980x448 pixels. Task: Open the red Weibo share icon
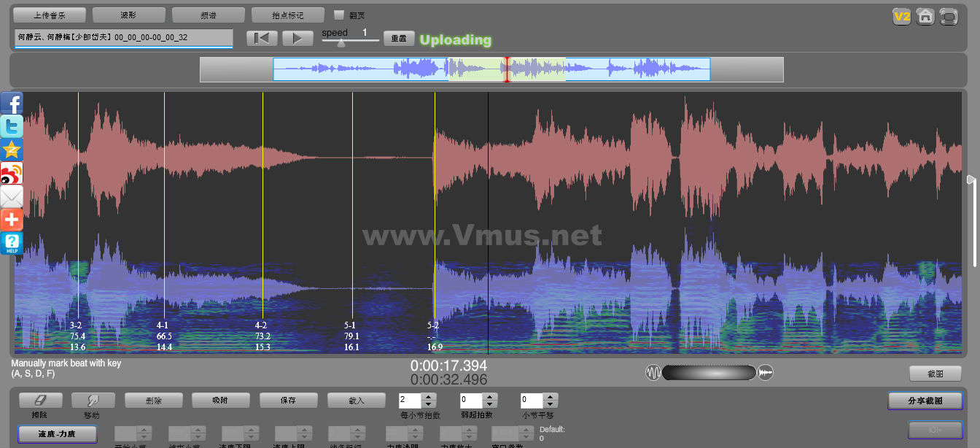click(12, 174)
